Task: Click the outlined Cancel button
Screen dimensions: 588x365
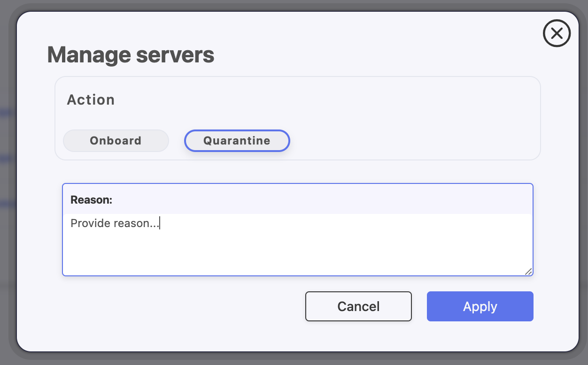Action: 358,306
